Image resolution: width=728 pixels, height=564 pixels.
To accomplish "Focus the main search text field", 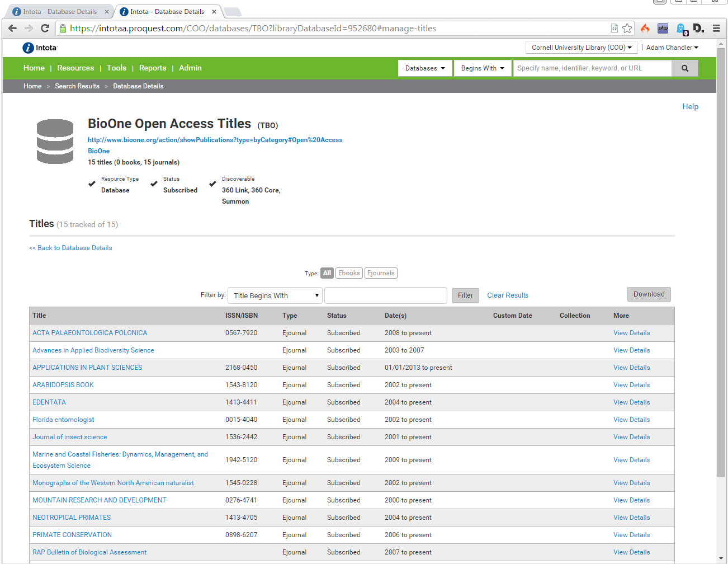I will coord(592,68).
